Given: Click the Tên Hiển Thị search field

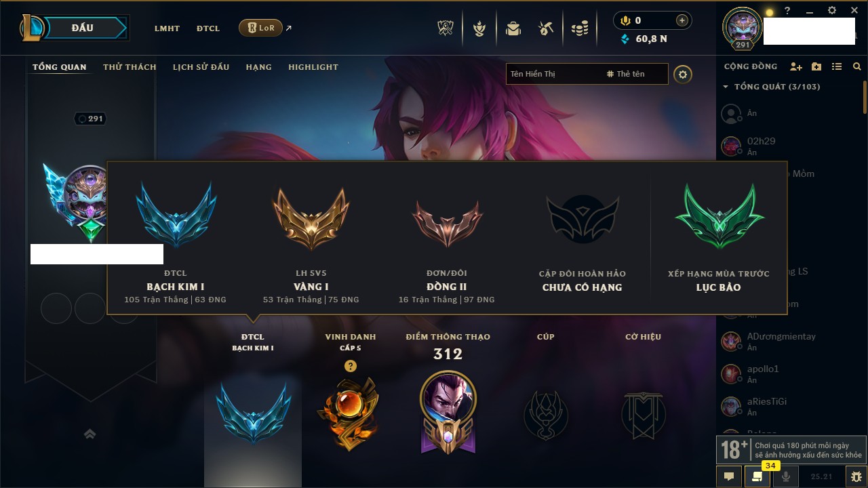Looking at the screenshot, I should (x=553, y=74).
